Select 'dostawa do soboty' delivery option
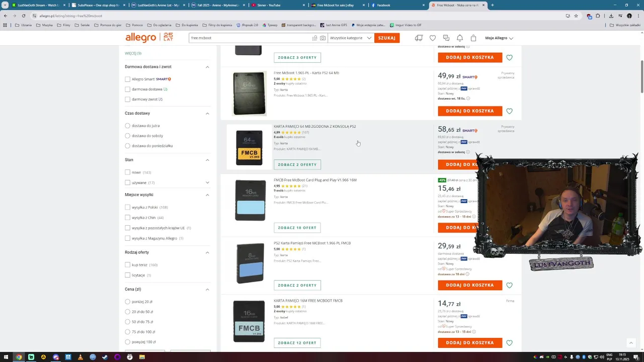This screenshot has height=362, width=644. tap(127, 136)
